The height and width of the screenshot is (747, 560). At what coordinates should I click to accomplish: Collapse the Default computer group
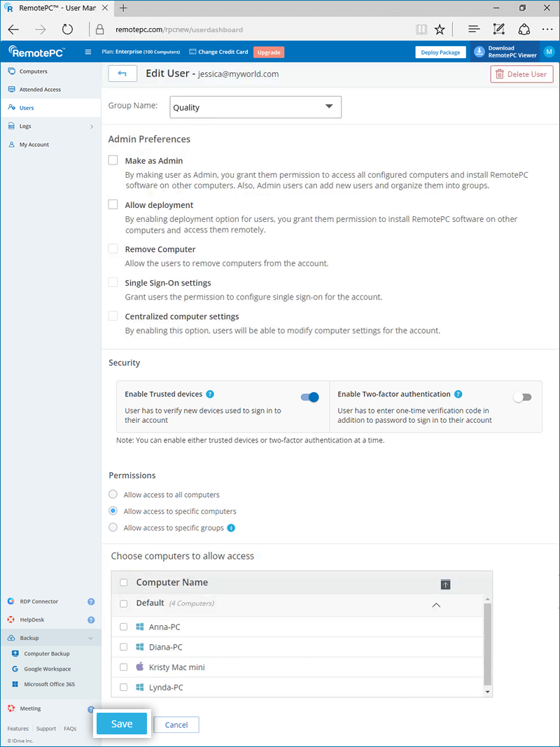tap(436, 605)
